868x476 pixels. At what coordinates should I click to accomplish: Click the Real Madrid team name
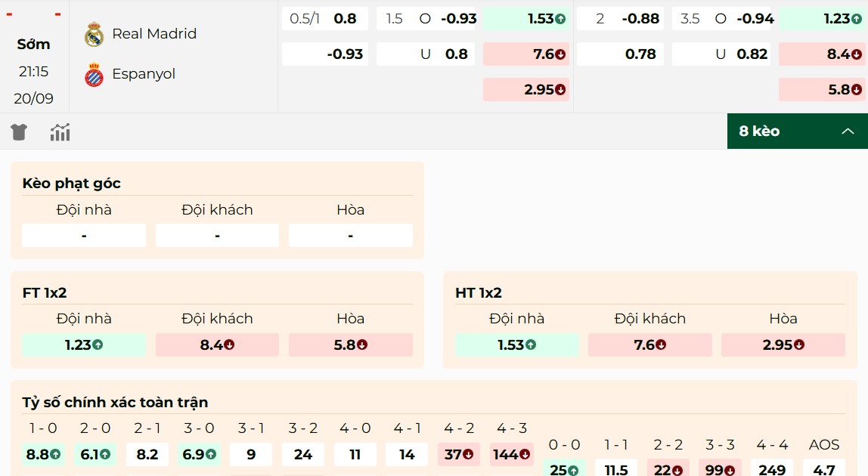pyautogui.click(x=154, y=33)
